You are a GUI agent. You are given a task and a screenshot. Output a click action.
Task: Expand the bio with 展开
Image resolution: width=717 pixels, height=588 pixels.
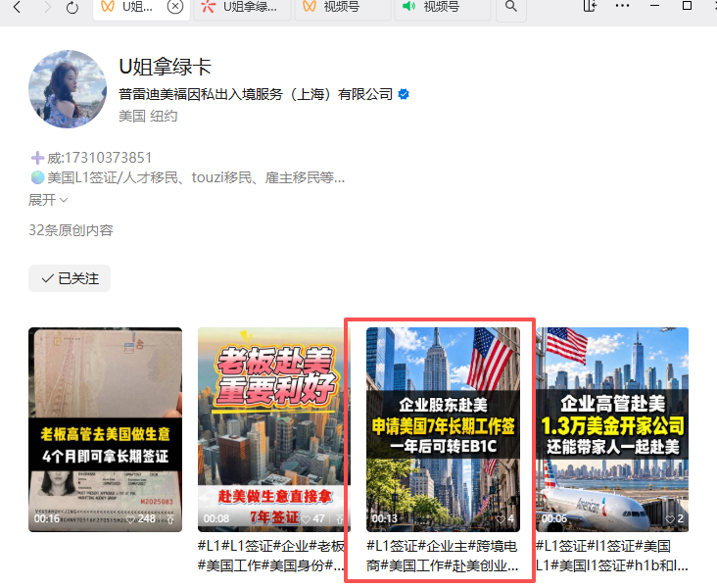pyautogui.click(x=48, y=200)
